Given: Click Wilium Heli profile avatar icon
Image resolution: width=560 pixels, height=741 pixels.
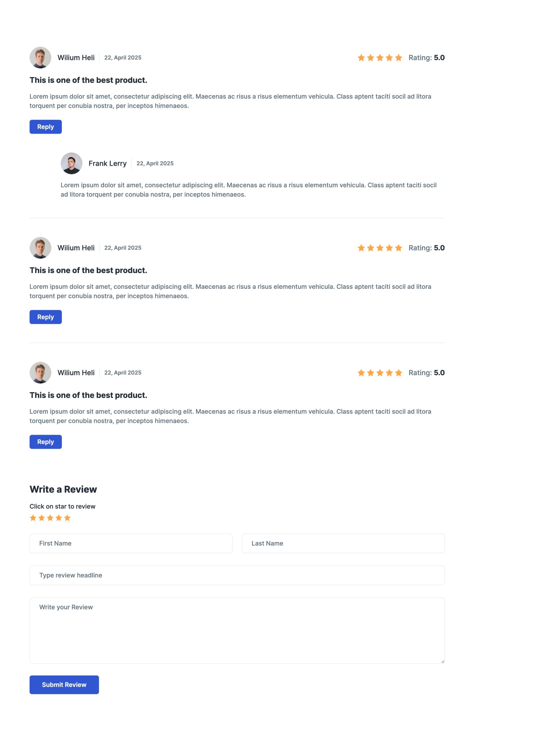Looking at the screenshot, I should click(40, 57).
